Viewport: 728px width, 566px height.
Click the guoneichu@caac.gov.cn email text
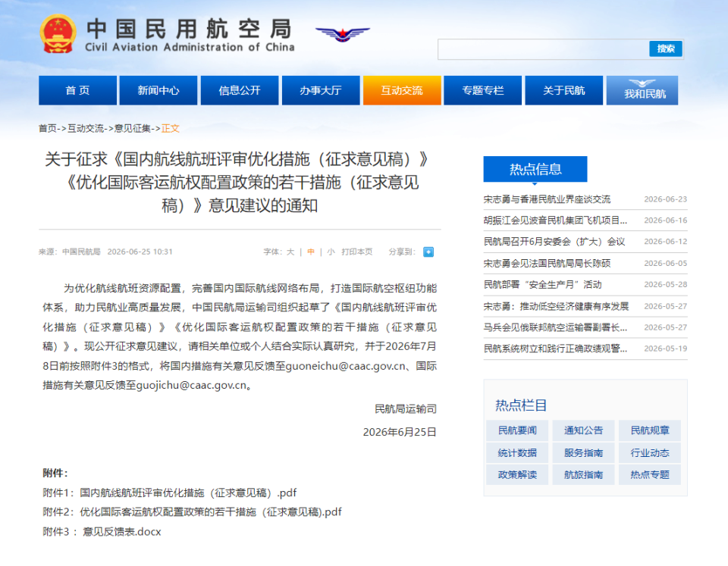click(345, 366)
